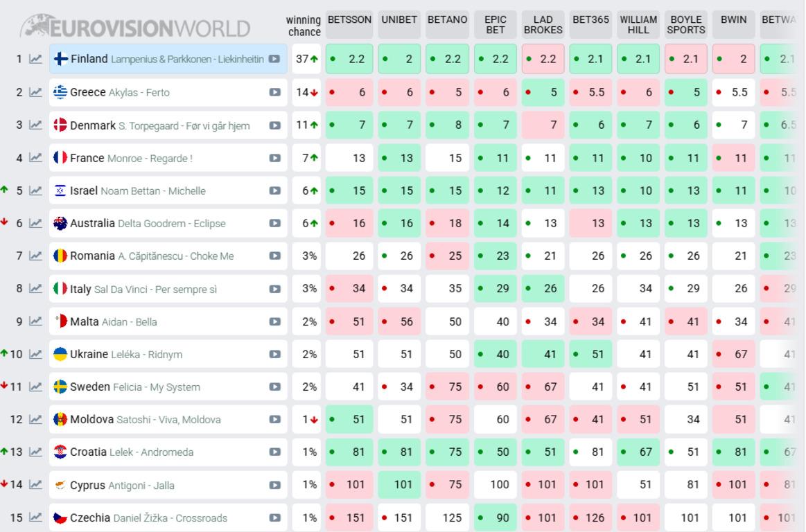Viewport: 806px width, 532px height.
Task: Open the Moldova Satoshi entry row
Action: coord(168,419)
